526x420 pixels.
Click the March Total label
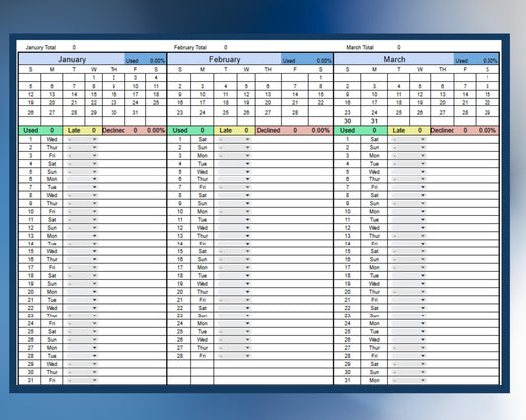(360, 47)
